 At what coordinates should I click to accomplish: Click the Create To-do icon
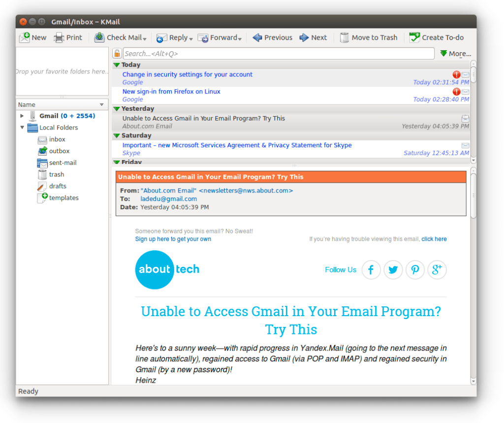pos(414,37)
